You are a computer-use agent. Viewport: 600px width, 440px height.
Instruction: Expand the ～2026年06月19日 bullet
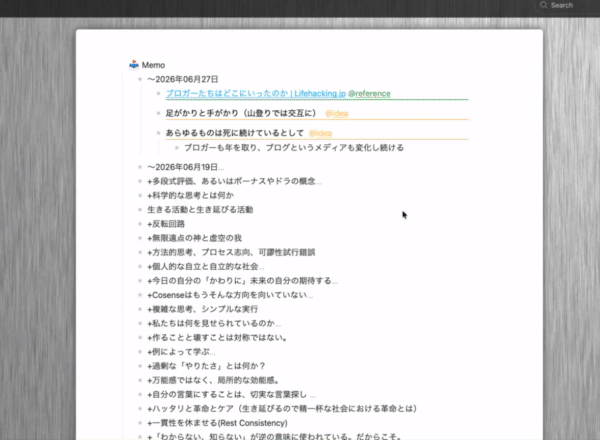(140, 167)
